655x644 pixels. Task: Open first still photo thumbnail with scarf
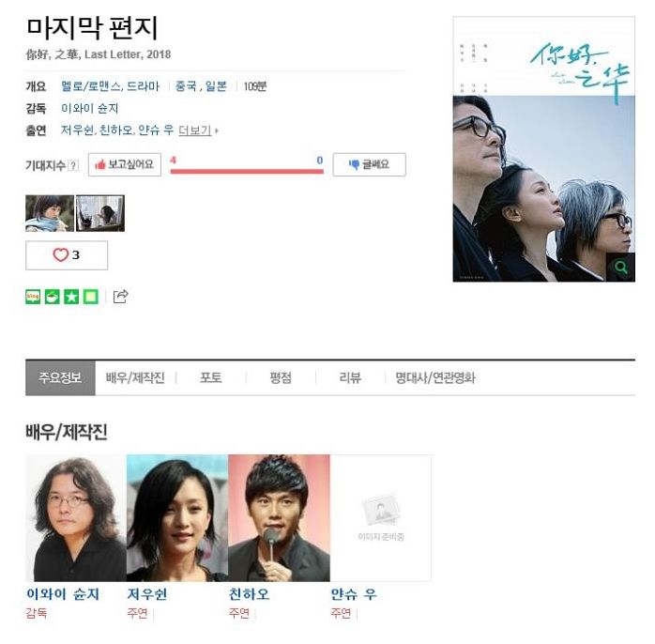click(x=50, y=213)
